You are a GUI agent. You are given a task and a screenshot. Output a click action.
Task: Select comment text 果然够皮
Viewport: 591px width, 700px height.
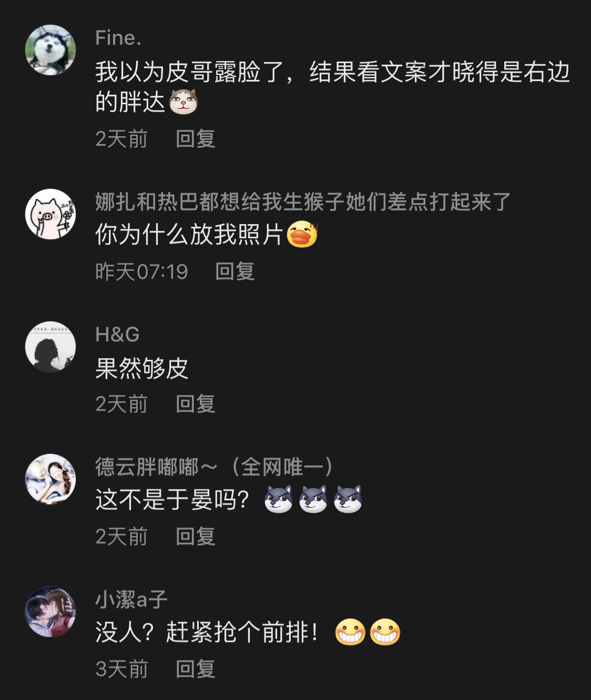coord(141,368)
